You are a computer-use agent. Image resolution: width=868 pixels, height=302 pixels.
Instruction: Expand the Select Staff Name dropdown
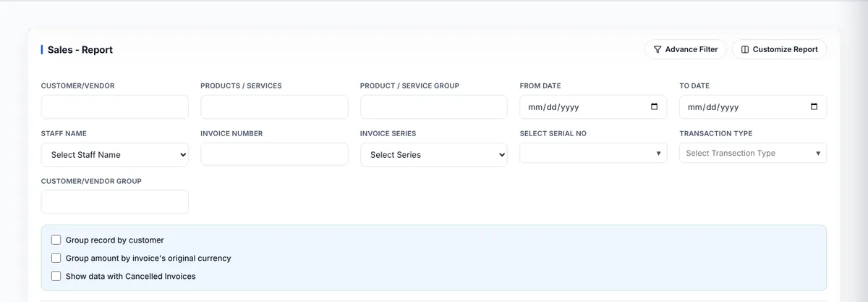tap(115, 154)
